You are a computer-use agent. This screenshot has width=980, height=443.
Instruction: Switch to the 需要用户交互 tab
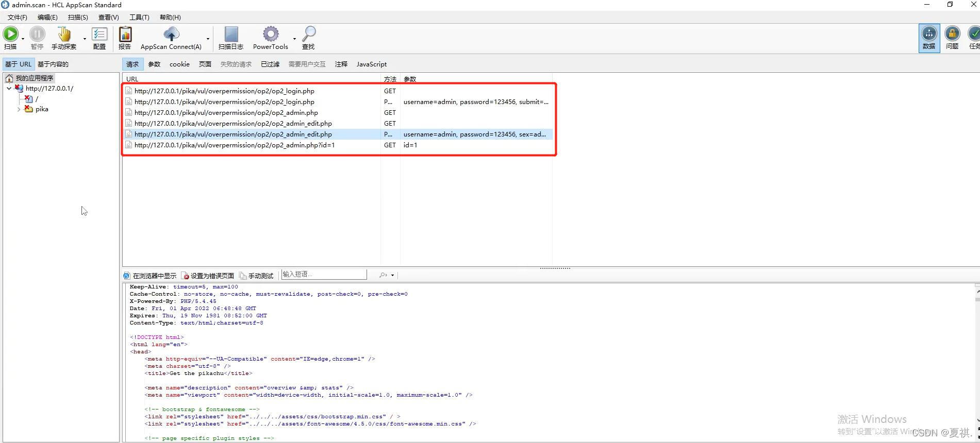(307, 64)
